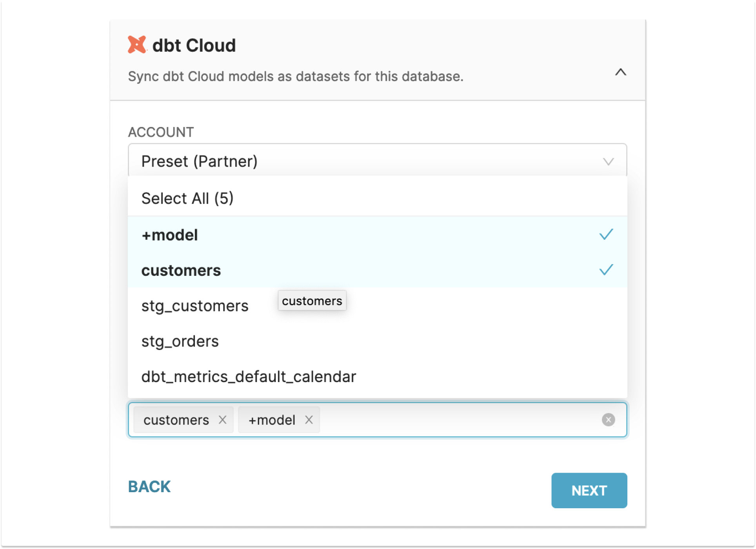Select the dbt_metrics_default_calendar model
756x549 pixels.
(x=249, y=376)
